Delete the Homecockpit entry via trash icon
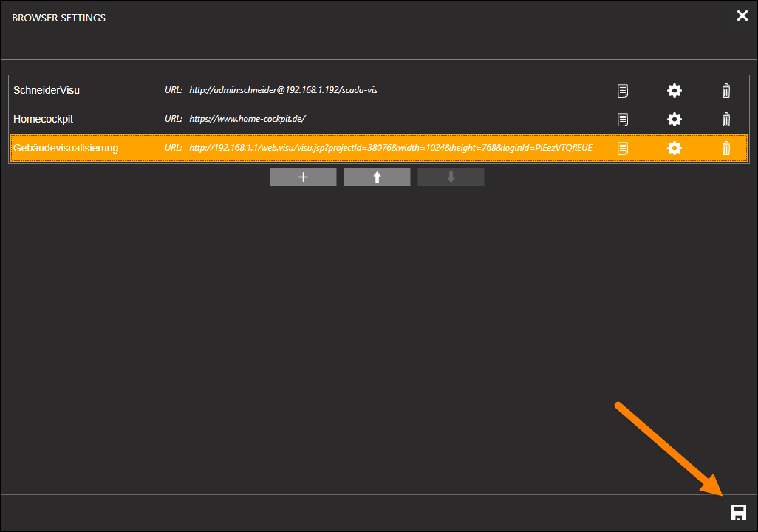758x532 pixels. click(725, 119)
